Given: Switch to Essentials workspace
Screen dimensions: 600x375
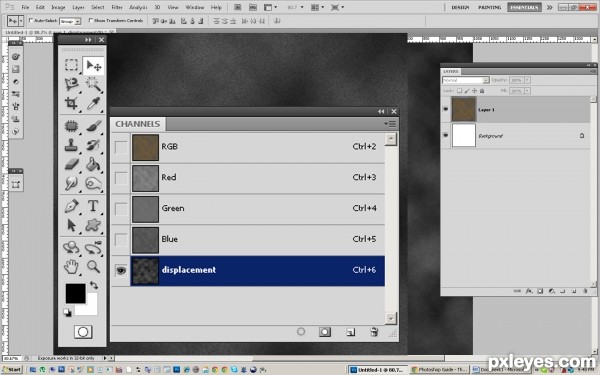Looking at the screenshot, I should pos(524,7).
